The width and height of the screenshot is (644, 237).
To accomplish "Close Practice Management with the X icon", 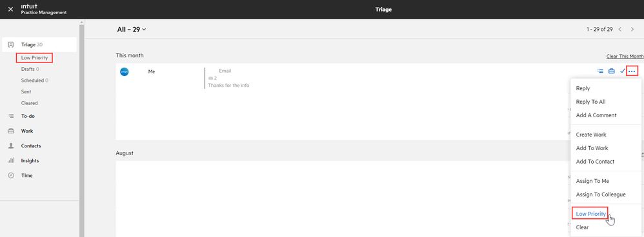I will (x=11, y=9).
